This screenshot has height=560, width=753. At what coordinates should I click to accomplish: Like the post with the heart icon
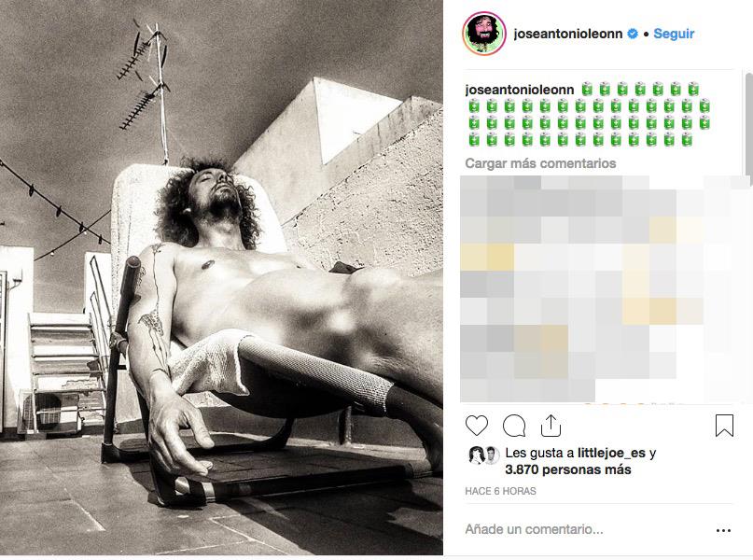pos(477,426)
